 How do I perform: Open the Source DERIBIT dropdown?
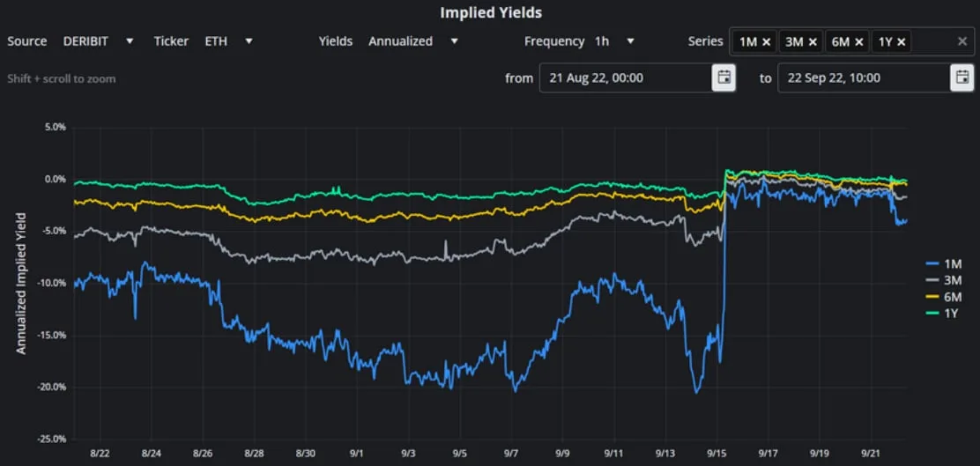99,41
